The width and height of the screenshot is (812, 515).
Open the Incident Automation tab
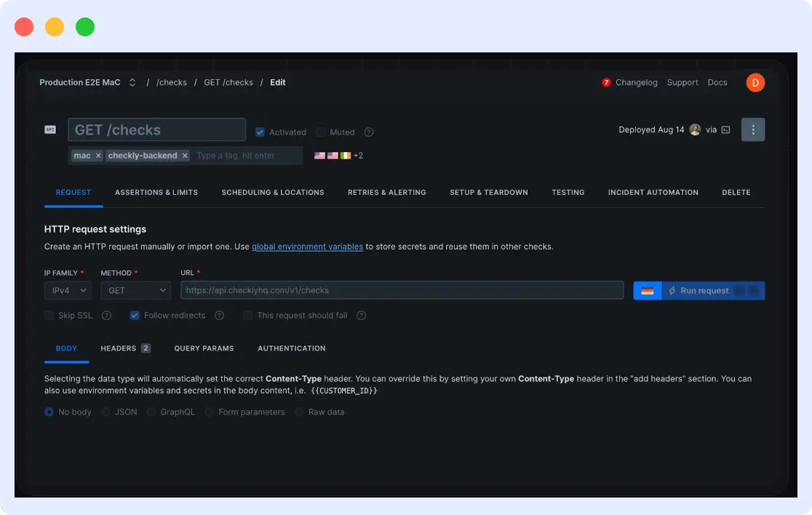[x=653, y=192]
